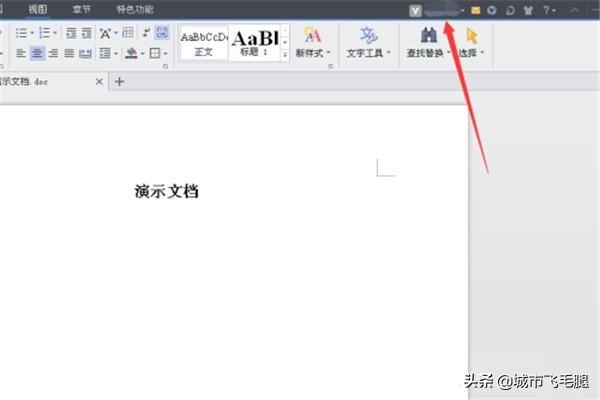Viewport: 600px width, 400px height.
Task: Decrease paragraph indent
Action: (x=71, y=33)
